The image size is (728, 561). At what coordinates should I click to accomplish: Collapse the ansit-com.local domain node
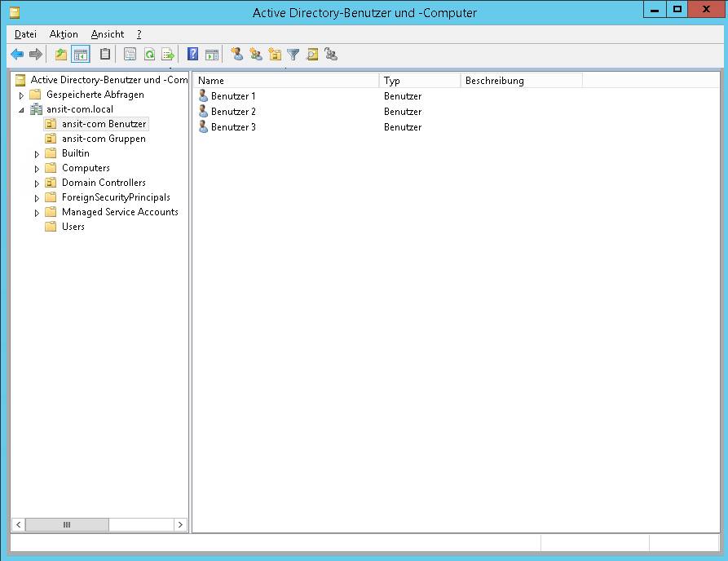click(x=22, y=109)
